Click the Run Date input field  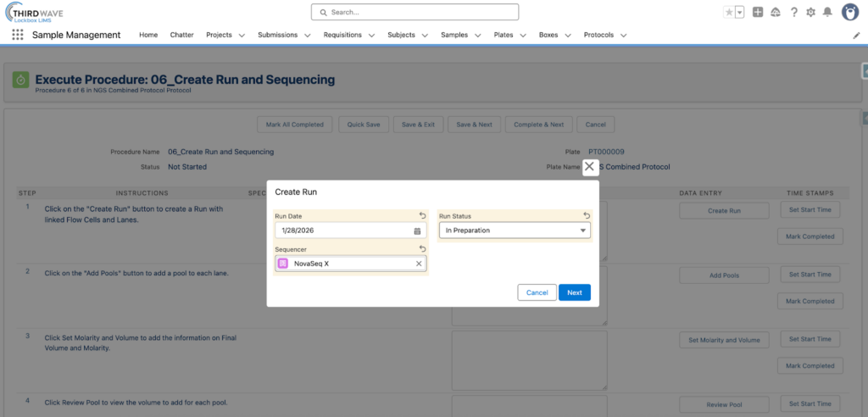(350, 231)
